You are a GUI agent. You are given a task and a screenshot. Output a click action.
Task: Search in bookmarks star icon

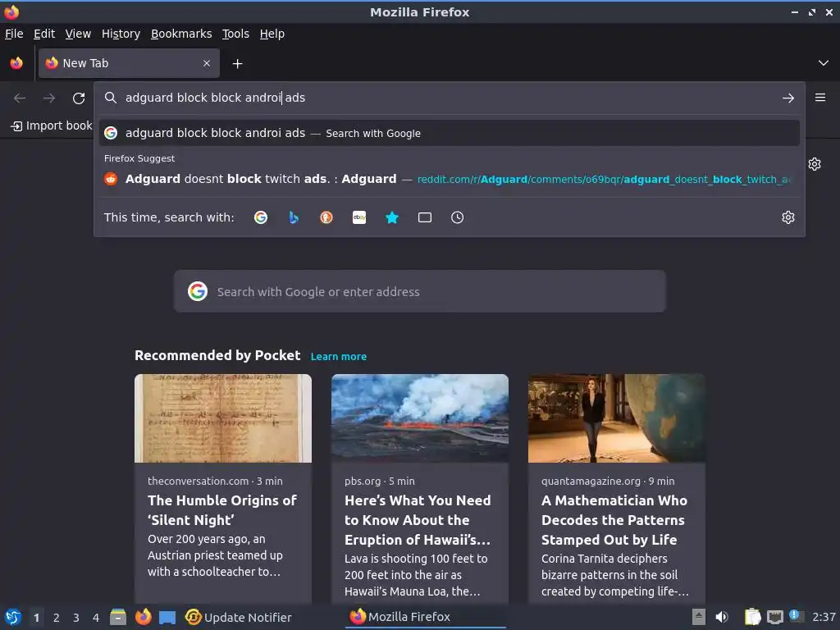pos(392,217)
